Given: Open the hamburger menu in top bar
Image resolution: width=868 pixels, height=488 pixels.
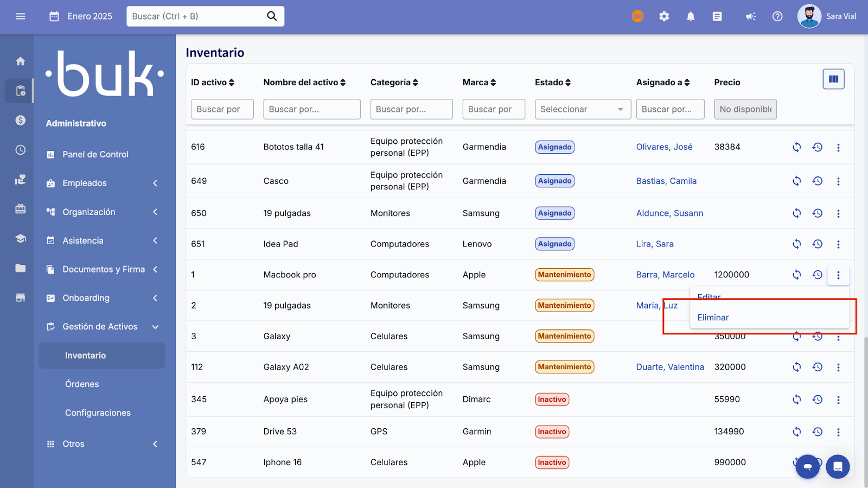Looking at the screenshot, I should (21, 16).
